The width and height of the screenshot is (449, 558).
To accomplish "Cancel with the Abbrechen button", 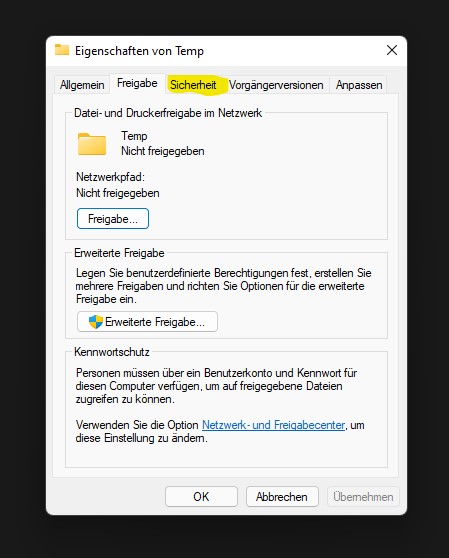I will [x=282, y=496].
